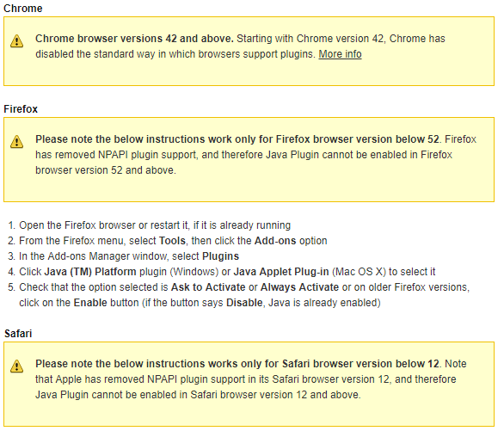Image resolution: width=504 pixels, height=431 pixels.
Task: Click the Chrome warning triangle icon
Action: pyautogui.click(x=16, y=41)
